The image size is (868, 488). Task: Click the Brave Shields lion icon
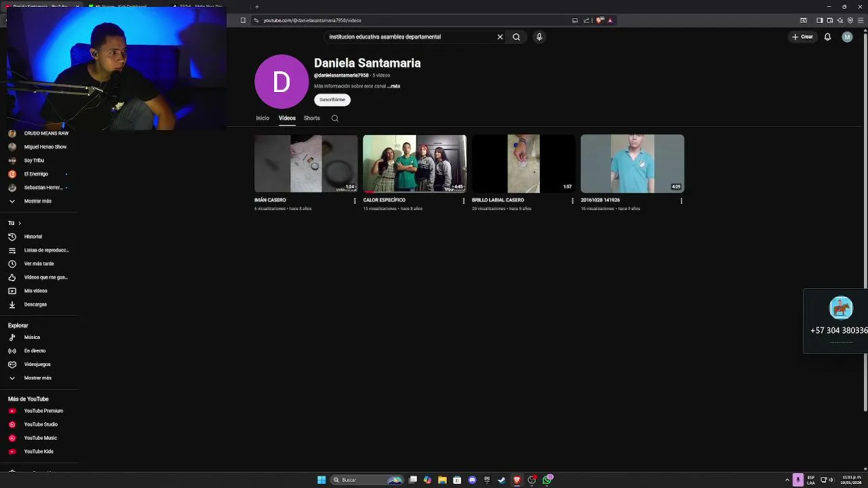pos(599,20)
